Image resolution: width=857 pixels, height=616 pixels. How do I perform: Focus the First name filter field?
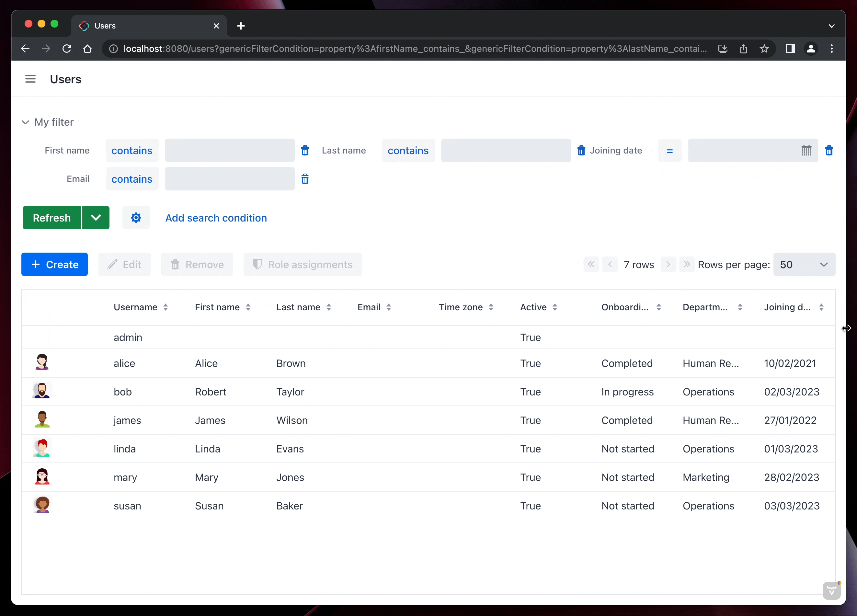tap(229, 150)
